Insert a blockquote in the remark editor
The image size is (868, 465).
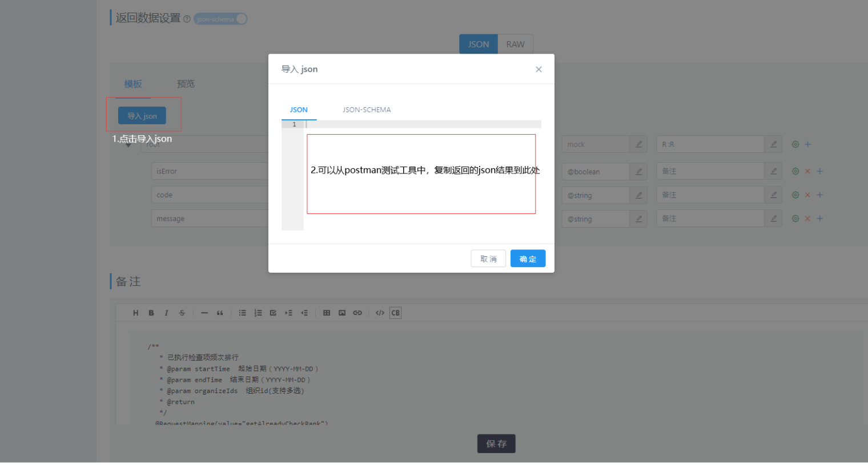pyautogui.click(x=219, y=312)
